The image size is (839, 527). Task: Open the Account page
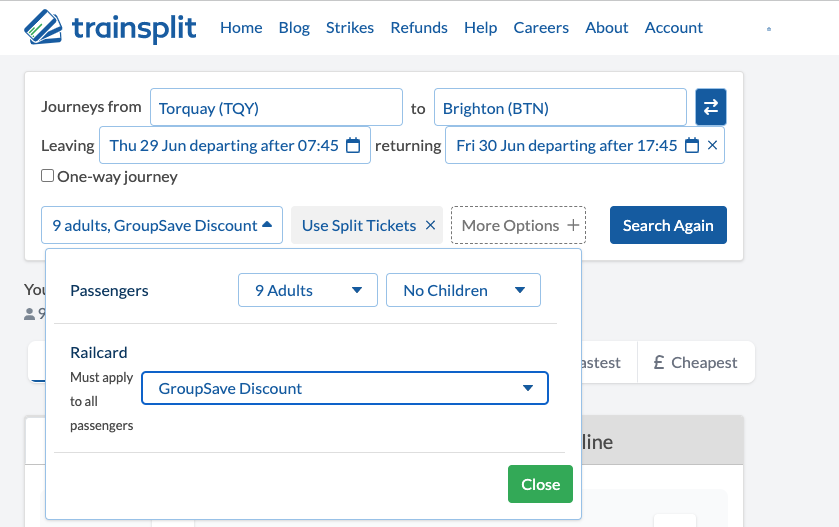pos(674,28)
